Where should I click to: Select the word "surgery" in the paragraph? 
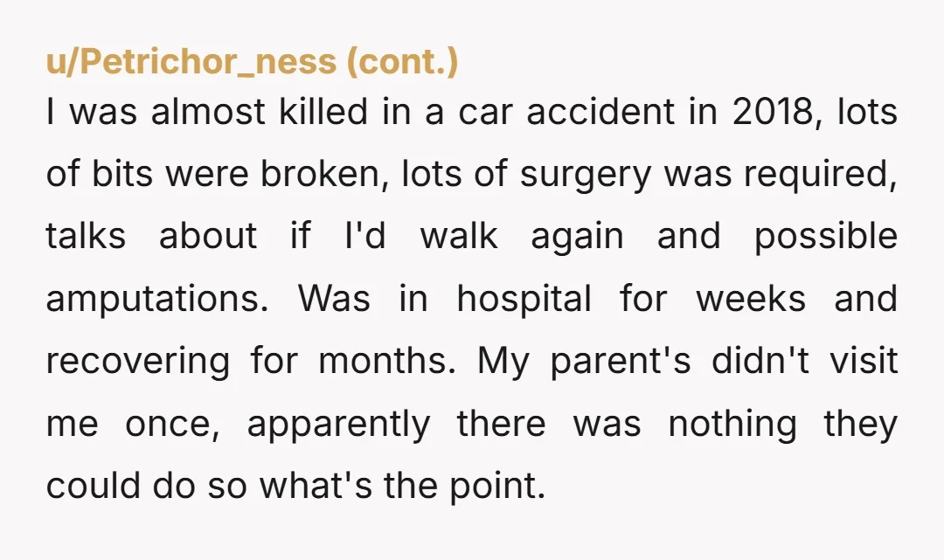coord(585,176)
